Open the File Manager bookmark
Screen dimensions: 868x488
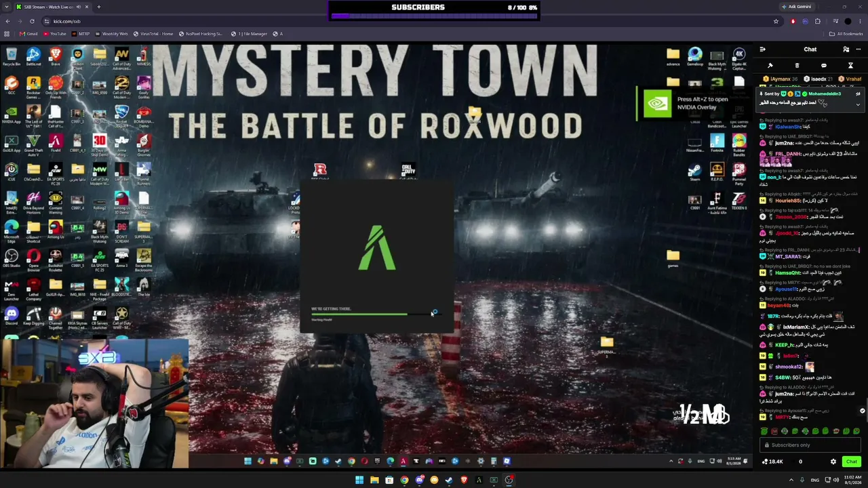pyautogui.click(x=249, y=34)
